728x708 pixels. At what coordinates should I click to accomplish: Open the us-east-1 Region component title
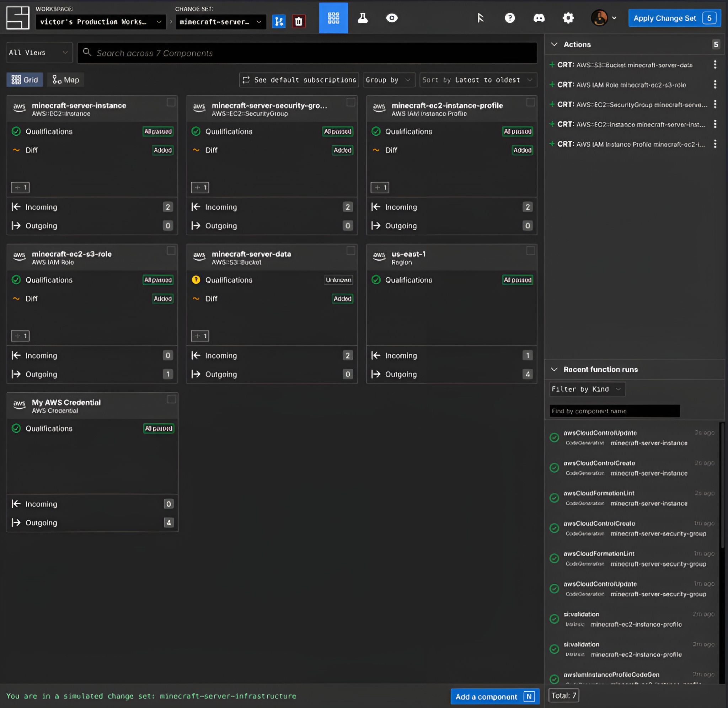408,254
